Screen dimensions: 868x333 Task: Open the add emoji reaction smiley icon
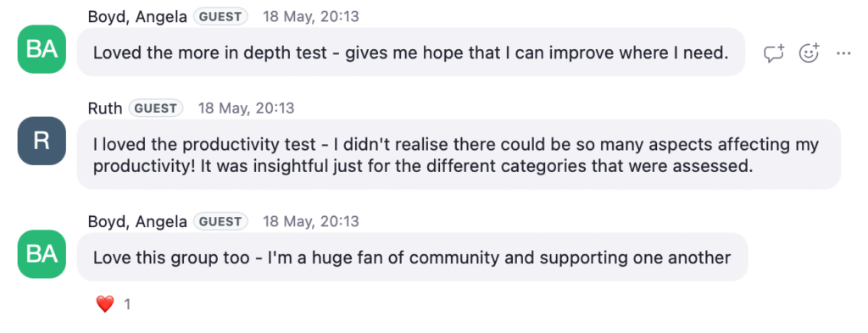pyautogui.click(x=810, y=53)
